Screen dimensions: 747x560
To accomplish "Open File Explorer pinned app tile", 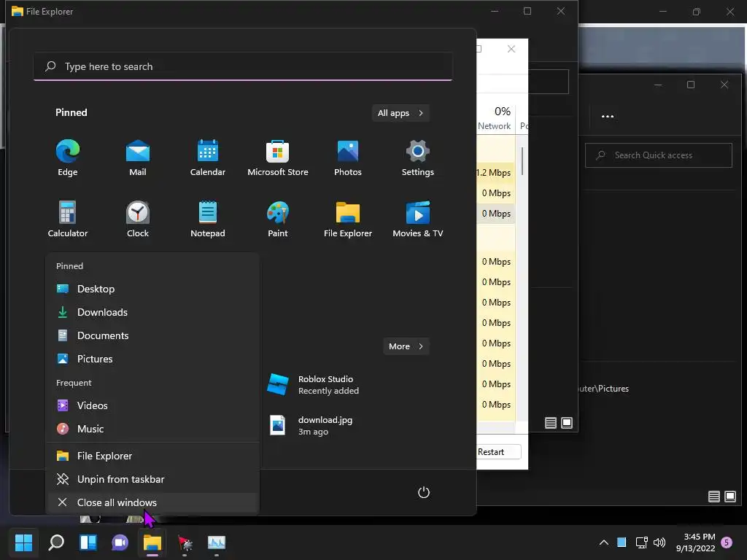I will pyautogui.click(x=348, y=219).
